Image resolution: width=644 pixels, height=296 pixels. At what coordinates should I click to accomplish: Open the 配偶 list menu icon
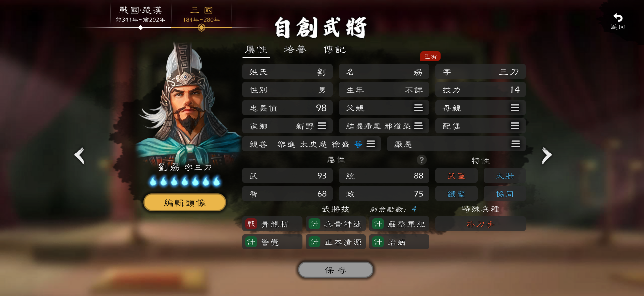(x=515, y=126)
